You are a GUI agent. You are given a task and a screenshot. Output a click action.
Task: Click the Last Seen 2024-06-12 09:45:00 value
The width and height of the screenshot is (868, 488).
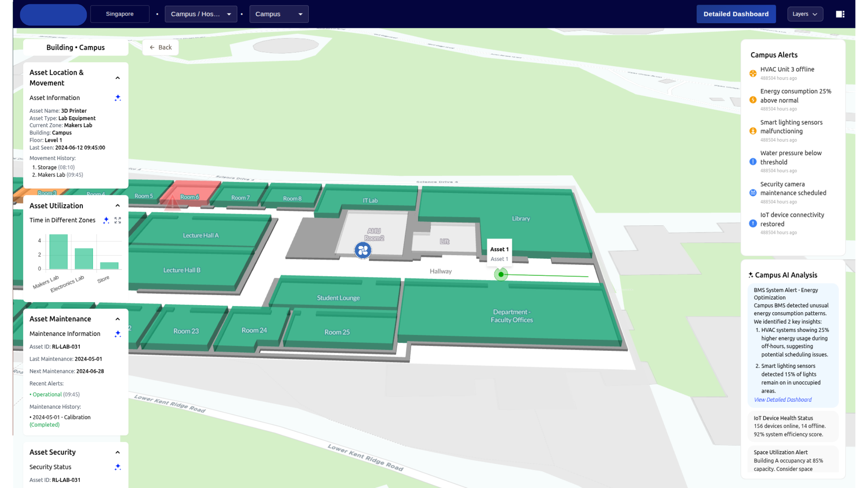(x=80, y=148)
